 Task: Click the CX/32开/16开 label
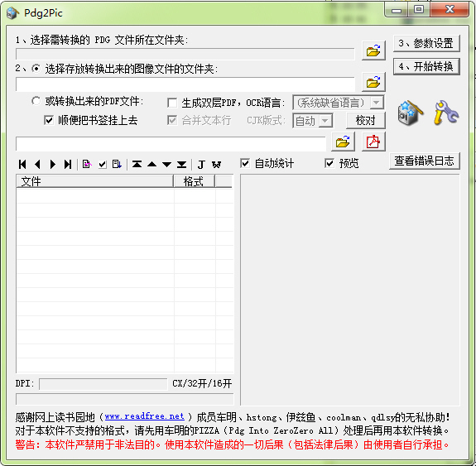202,383
